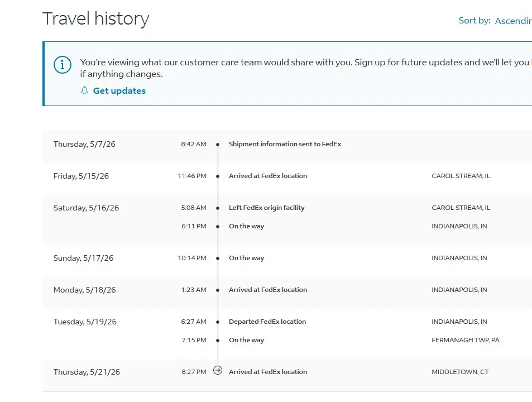
Task: Click the info circle icon in banner
Action: [x=63, y=64]
